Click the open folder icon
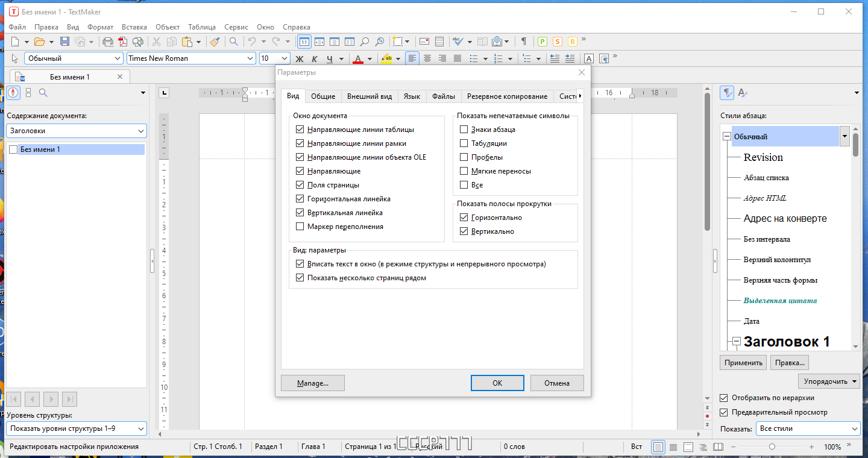 (40, 42)
